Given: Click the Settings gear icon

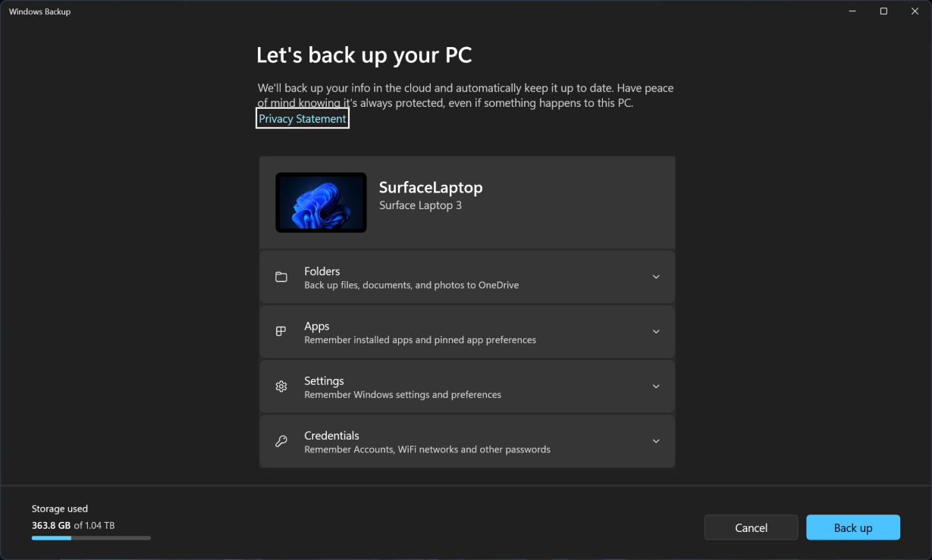Looking at the screenshot, I should (x=281, y=386).
